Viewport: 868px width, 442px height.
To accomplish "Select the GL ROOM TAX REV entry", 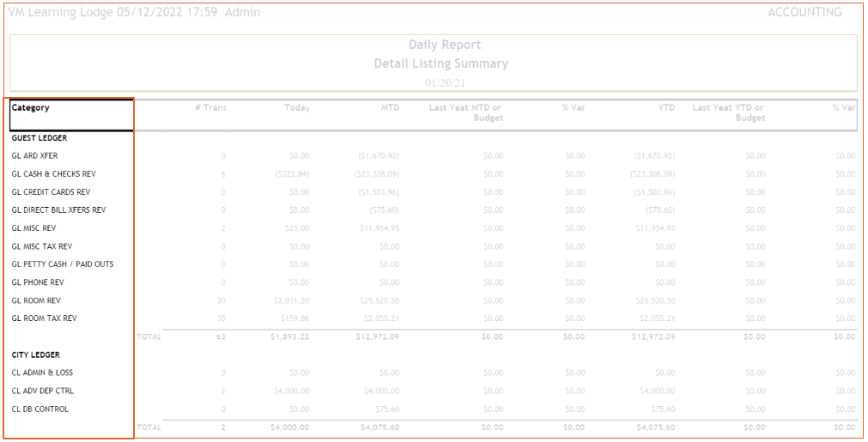I will (44, 318).
